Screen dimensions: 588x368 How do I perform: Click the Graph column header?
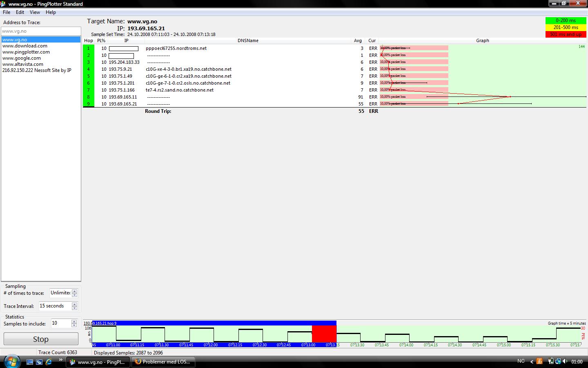(x=483, y=40)
